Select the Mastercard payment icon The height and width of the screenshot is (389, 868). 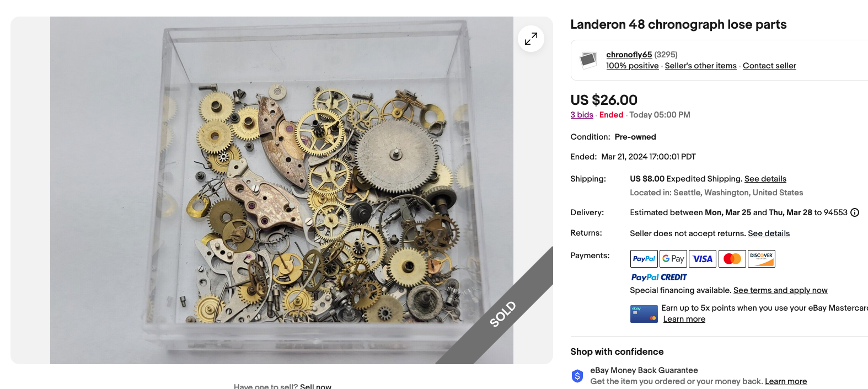(732, 259)
